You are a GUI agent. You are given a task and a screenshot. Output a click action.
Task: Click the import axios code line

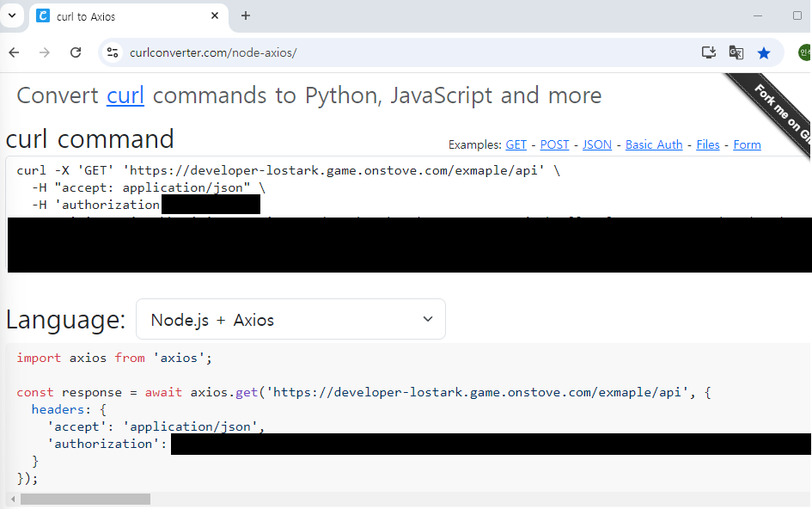point(114,359)
